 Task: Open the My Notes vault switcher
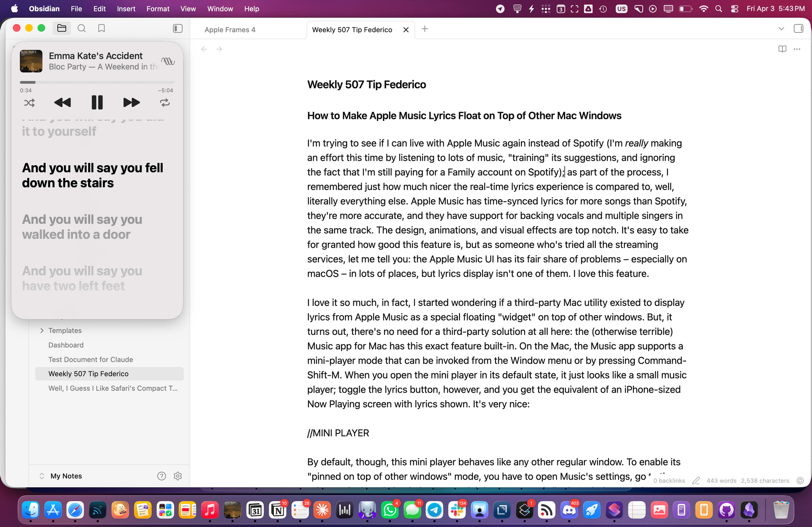(x=61, y=476)
